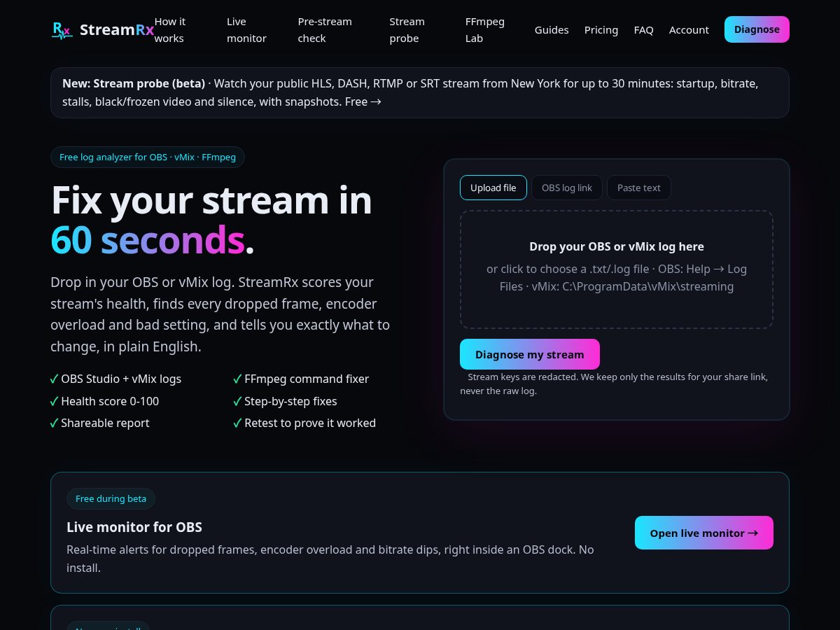Go to the Live monitor nav link
The height and width of the screenshot is (630, 840).
246,30
